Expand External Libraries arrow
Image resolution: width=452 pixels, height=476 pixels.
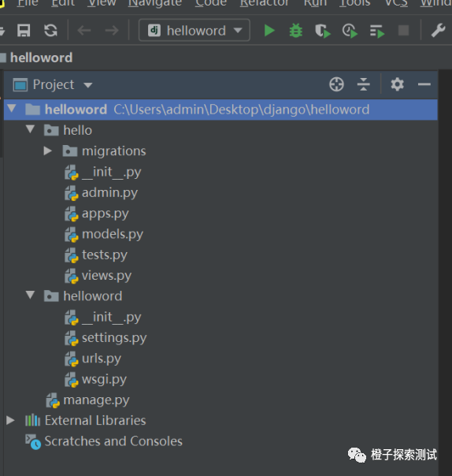click(10, 420)
